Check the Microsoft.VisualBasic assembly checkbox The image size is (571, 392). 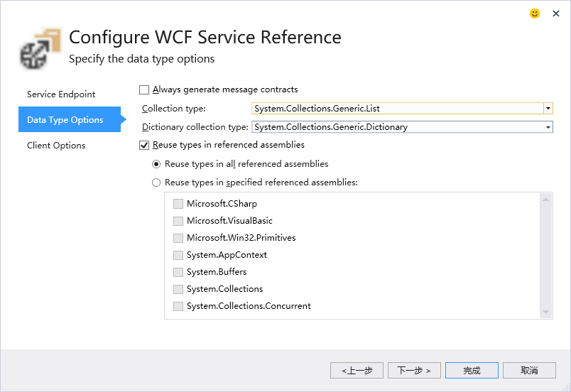pos(178,221)
